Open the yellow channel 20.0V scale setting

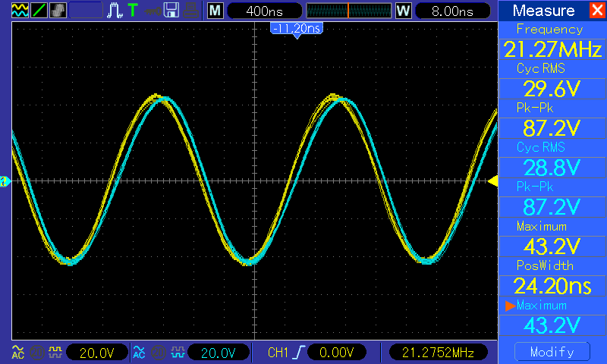96,352
